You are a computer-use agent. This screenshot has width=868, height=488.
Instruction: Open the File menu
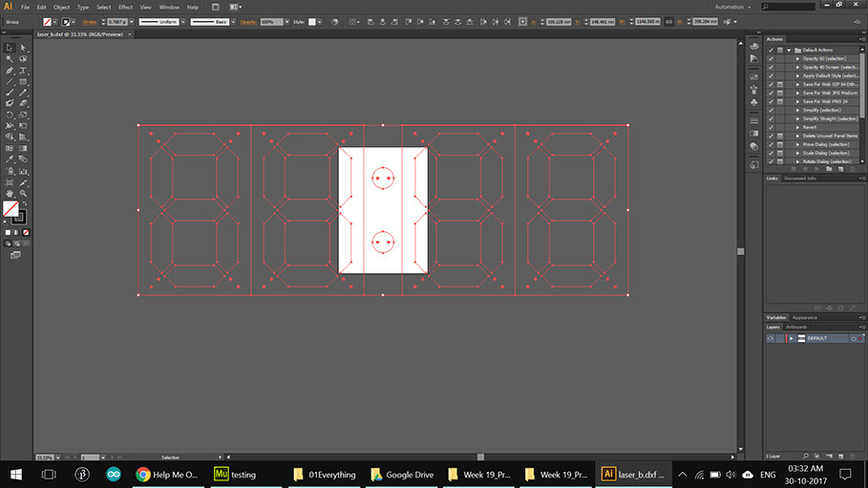26,8
